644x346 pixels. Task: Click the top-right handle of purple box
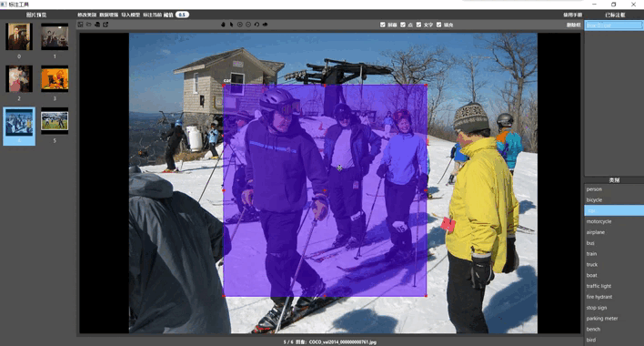426,86
